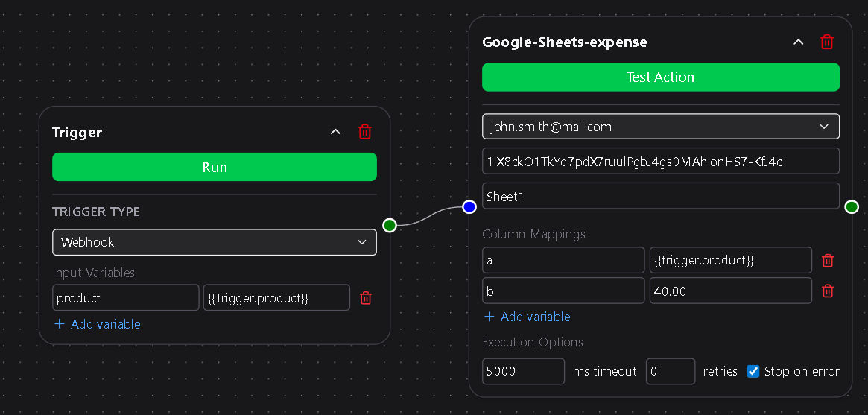Delete the Google-Sheets-expense node
This screenshot has height=415, width=868.
[x=826, y=42]
